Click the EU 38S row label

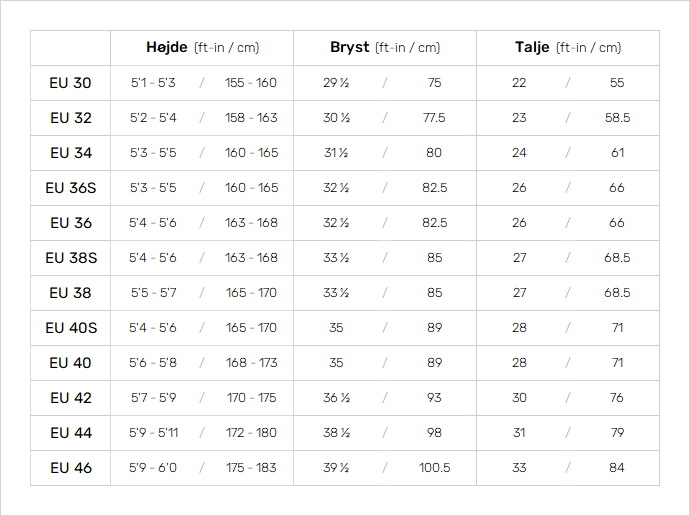point(71,258)
